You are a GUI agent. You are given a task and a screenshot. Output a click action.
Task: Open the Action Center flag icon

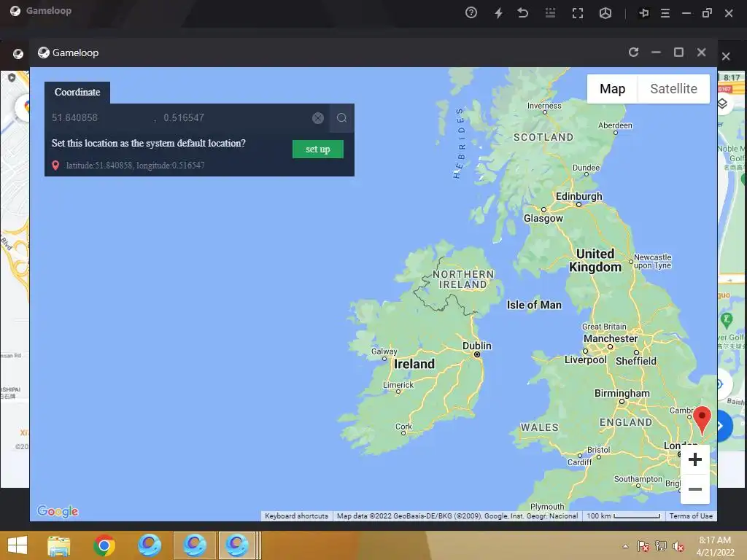[643, 546]
